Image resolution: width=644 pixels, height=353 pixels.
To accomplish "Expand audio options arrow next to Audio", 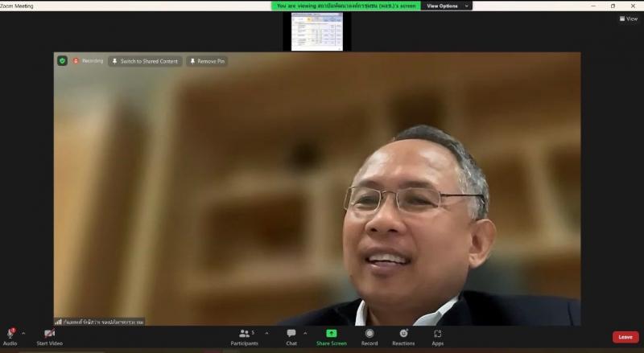I will click(23, 333).
